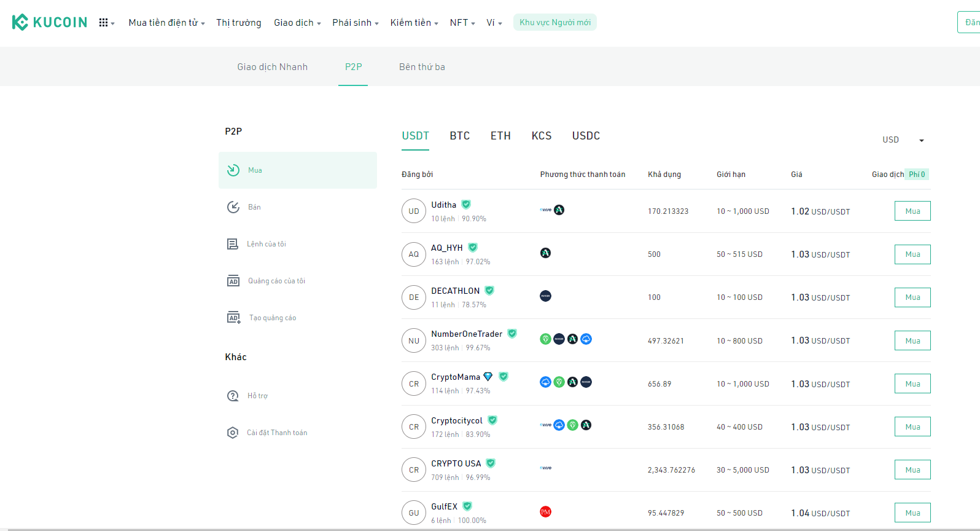Open Lệnh của tôi in sidebar
980x531 pixels.
tap(266, 244)
